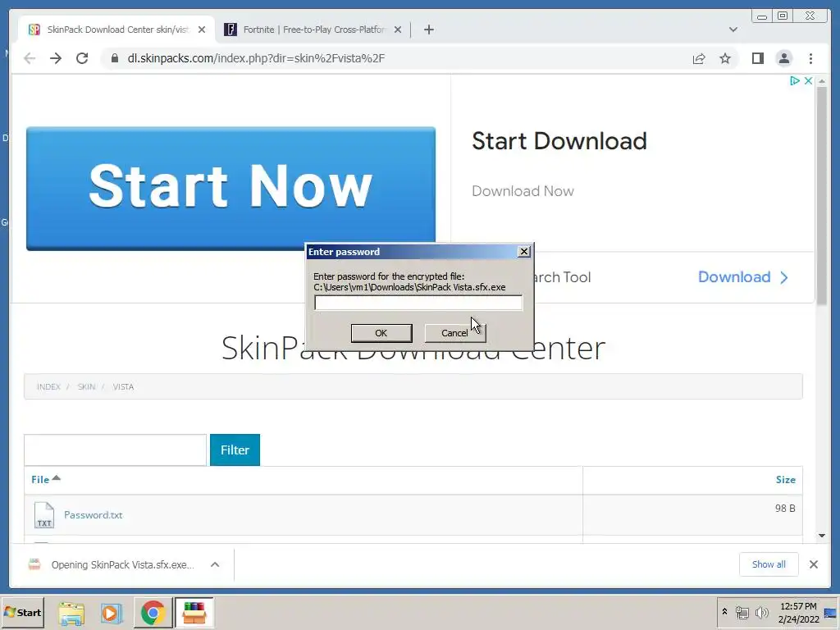The width and height of the screenshot is (840, 630).
Task: Click the Start Download ad heading
Action: tap(559, 141)
